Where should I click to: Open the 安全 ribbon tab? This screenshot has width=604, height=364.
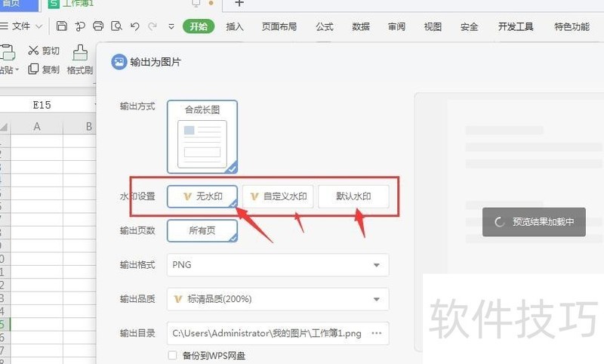(x=469, y=26)
